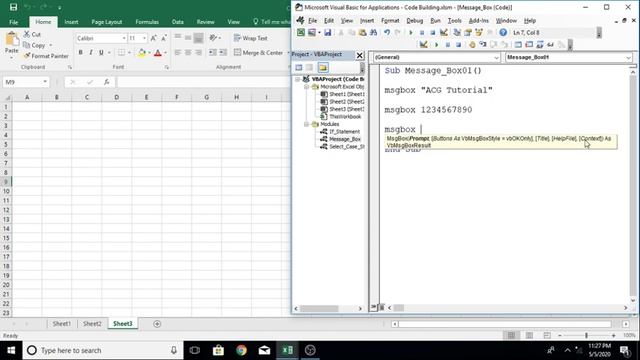Toggle Design Mode in the standard toolbar
Screen dimensions: 640x360
(x=444, y=32)
